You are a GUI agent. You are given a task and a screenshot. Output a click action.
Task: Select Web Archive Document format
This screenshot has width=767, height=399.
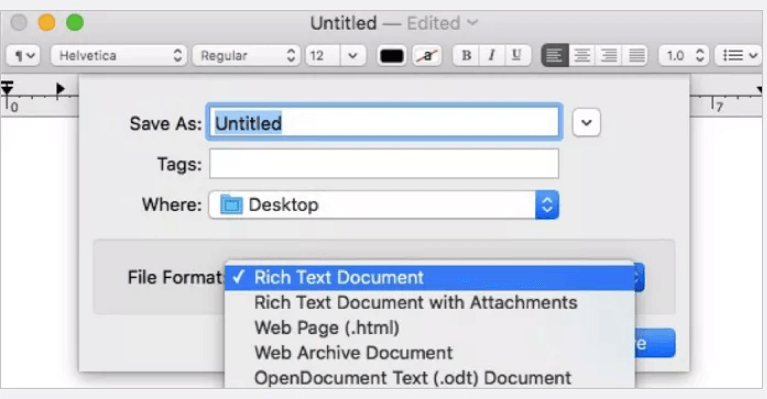click(x=353, y=353)
